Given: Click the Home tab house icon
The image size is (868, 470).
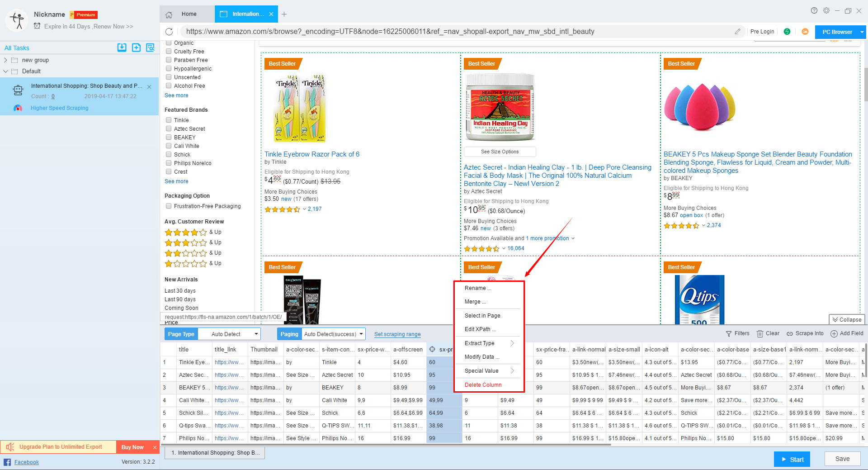Looking at the screenshot, I should [x=169, y=14].
